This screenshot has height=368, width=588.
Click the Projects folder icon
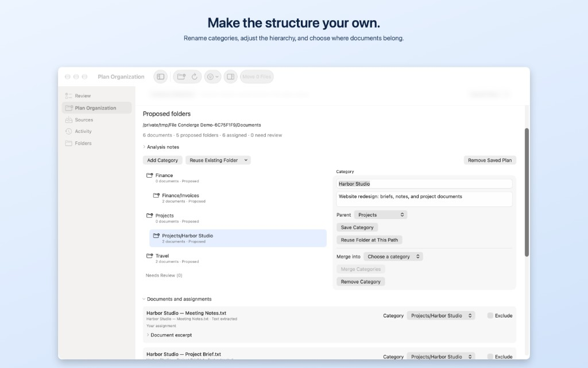click(x=150, y=216)
